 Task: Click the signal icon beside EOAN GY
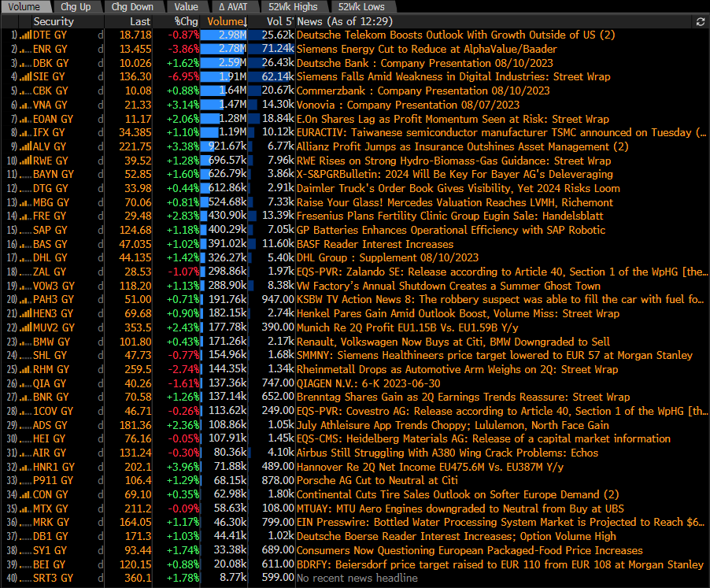click(25, 119)
